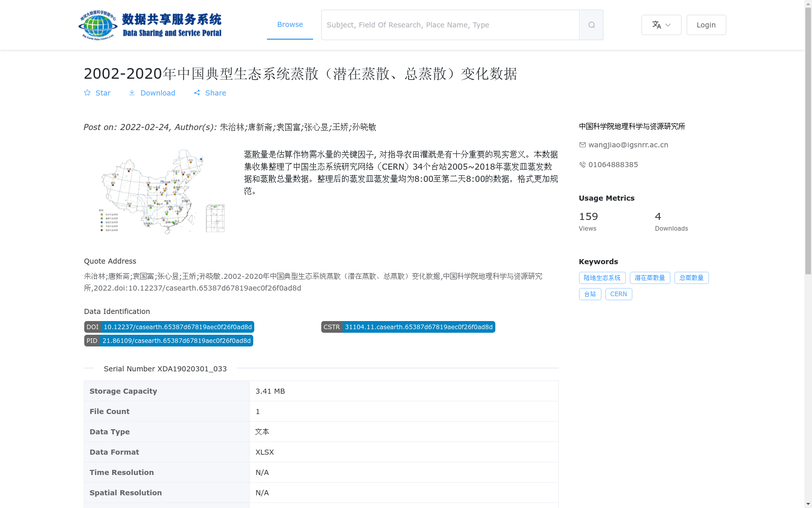Image resolution: width=812 pixels, height=508 pixels.
Task: Click the phone icon beside 01064888385
Action: point(583,165)
